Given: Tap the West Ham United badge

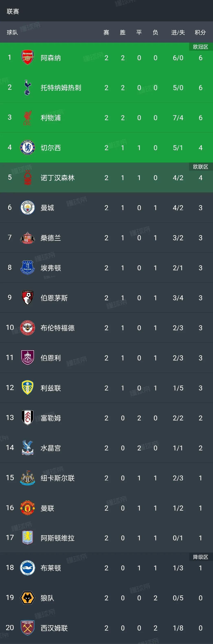Looking at the screenshot, I should [x=27, y=628].
